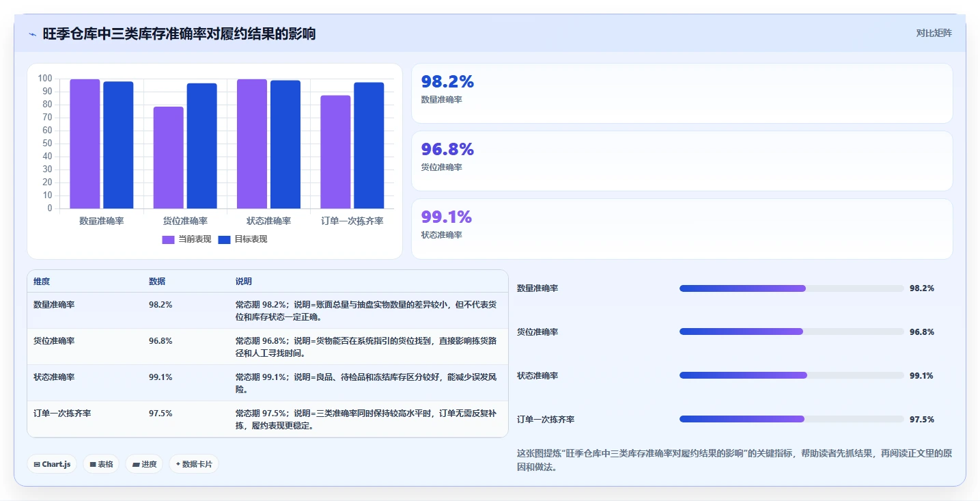This screenshot has height=501, width=980.
Task: Click the 数据 column header
Action: click(x=157, y=282)
